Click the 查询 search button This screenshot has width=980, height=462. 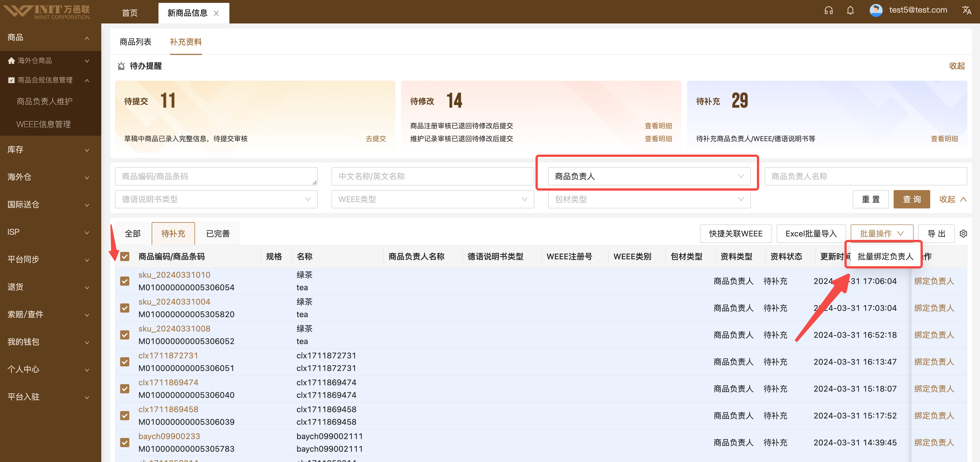(912, 199)
